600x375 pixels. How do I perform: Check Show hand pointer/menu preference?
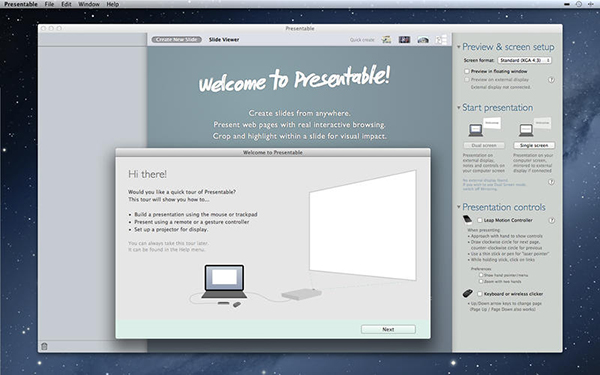click(481, 275)
